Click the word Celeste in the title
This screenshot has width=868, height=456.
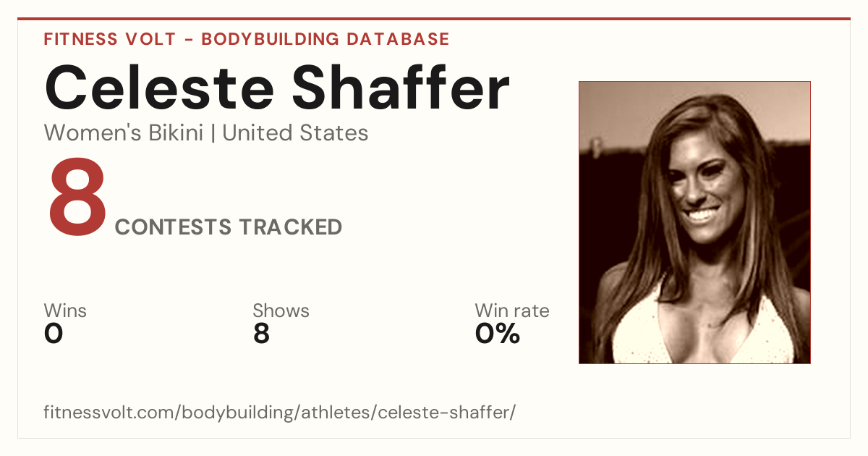pyautogui.click(x=159, y=88)
